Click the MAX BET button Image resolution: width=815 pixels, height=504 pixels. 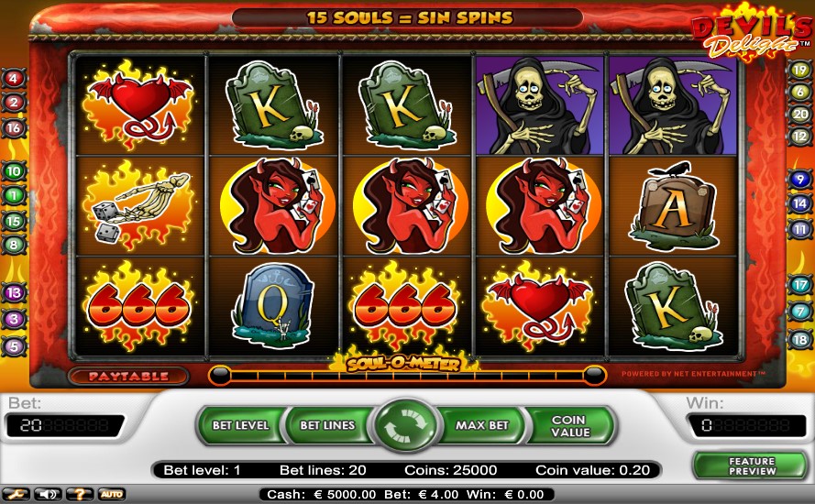(x=482, y=425)
